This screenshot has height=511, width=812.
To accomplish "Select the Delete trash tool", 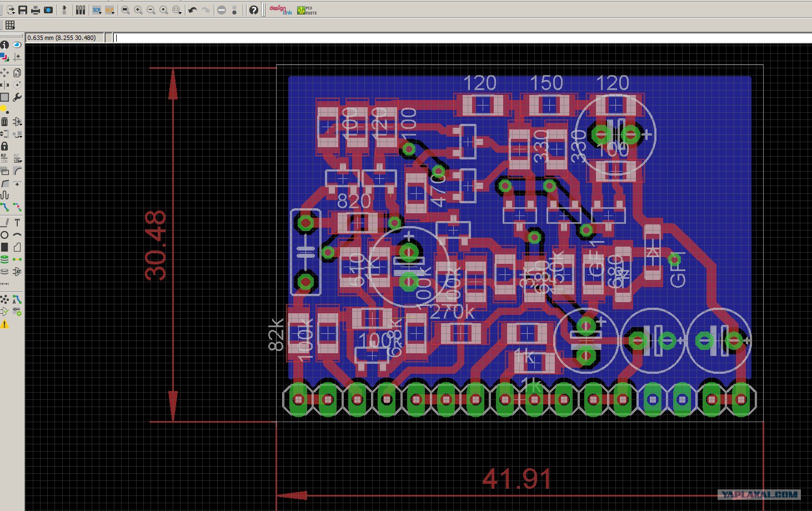I will click(4, 122).
